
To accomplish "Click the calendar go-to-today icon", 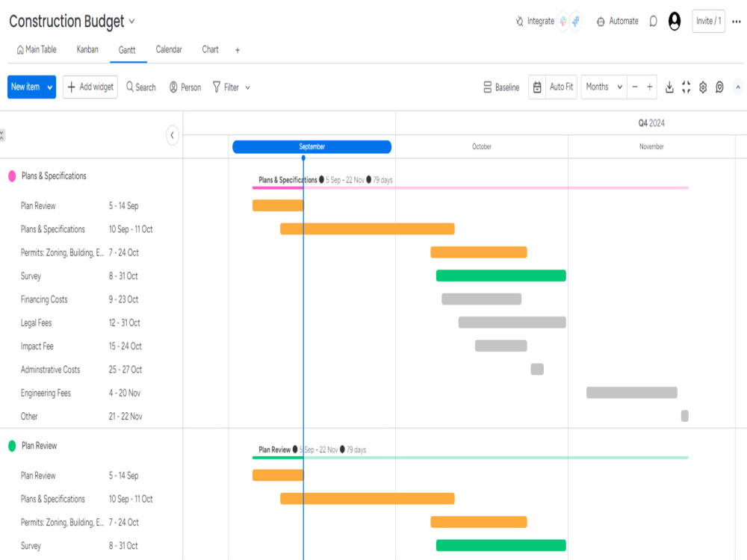I will point(537,87).
